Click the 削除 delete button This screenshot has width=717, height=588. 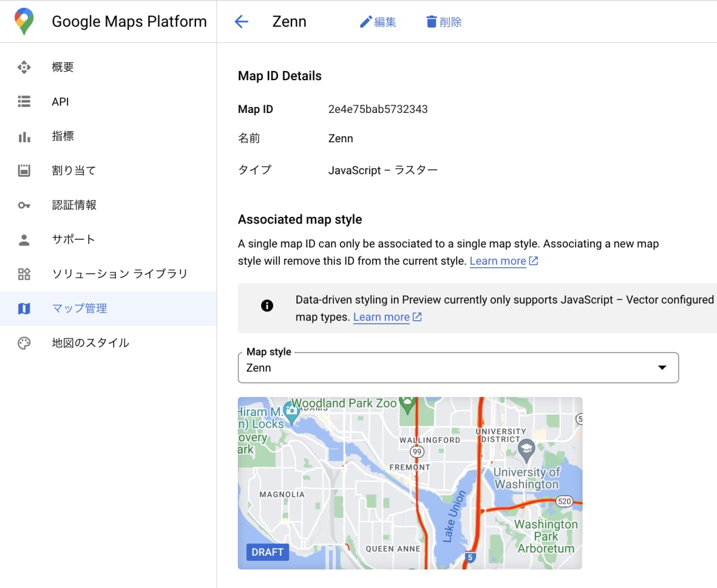tap(443, 22)
